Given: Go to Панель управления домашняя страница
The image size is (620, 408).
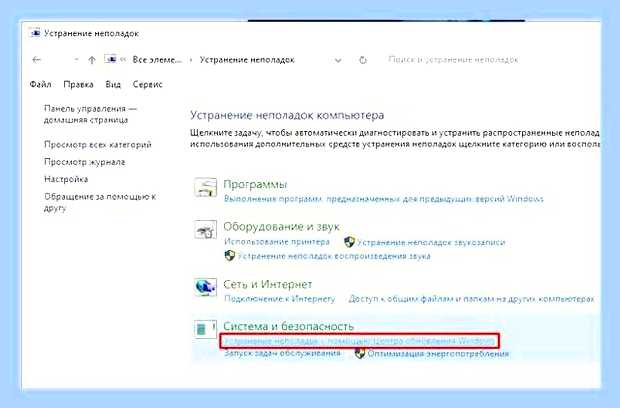Looking at the screenshot, I should point(90,114).
